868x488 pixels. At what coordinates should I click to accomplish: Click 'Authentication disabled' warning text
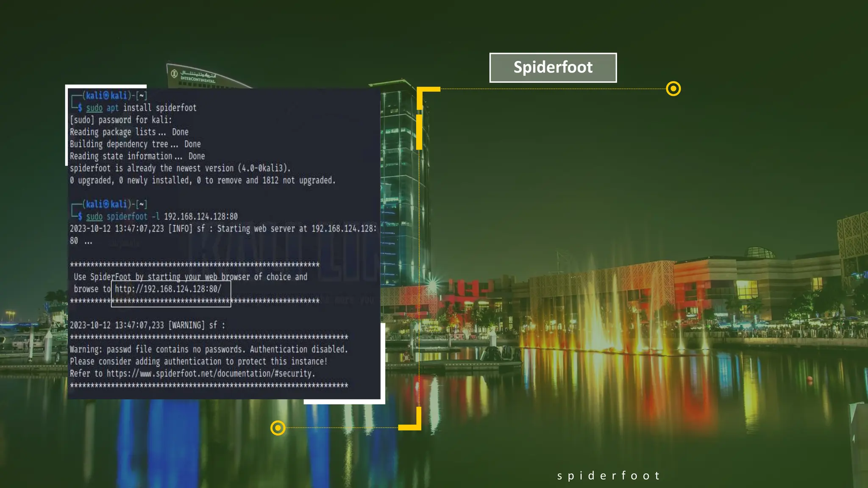[x=298, y=349]
